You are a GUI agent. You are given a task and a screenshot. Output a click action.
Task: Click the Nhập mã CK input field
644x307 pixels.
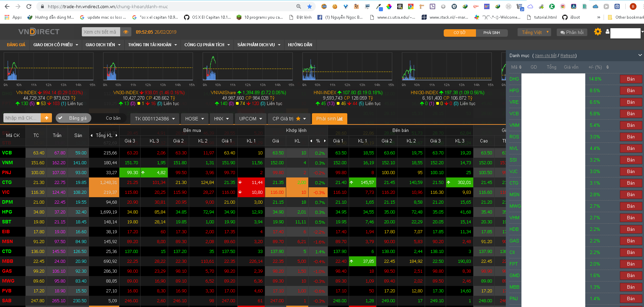pos(22,118)
